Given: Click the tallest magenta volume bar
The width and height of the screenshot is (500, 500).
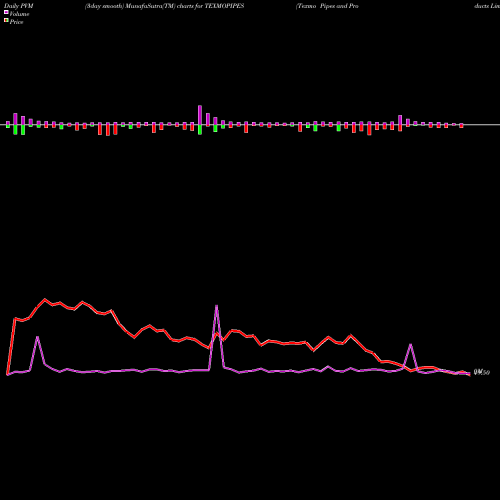Looking at the screenshot, I should [200, 115].
